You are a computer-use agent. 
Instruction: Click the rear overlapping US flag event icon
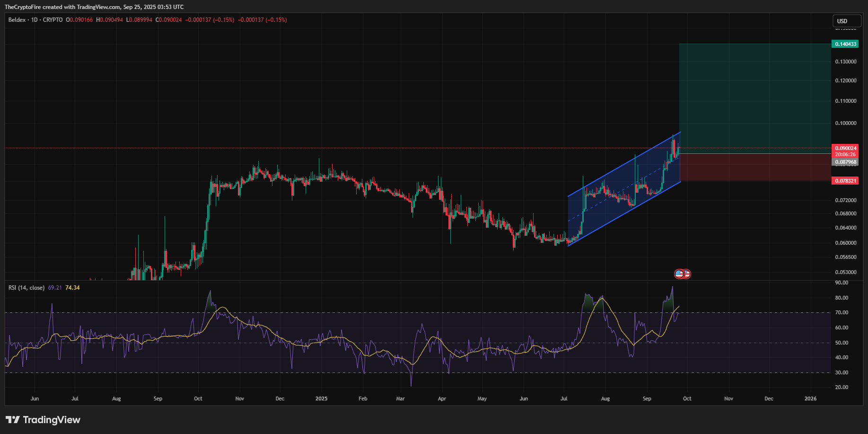[x=687, y=274]
